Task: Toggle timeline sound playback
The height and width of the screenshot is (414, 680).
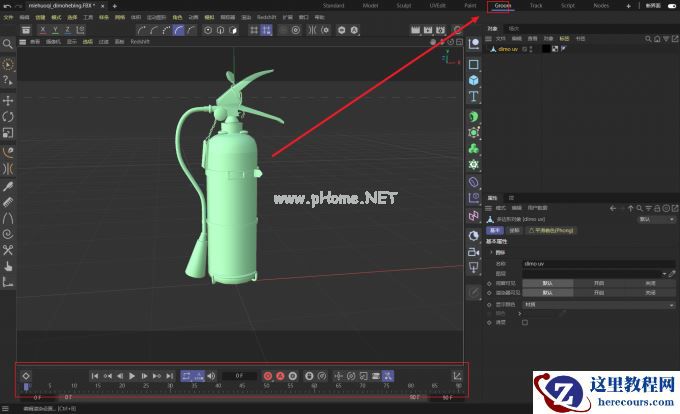Action: tap(211, 376)
